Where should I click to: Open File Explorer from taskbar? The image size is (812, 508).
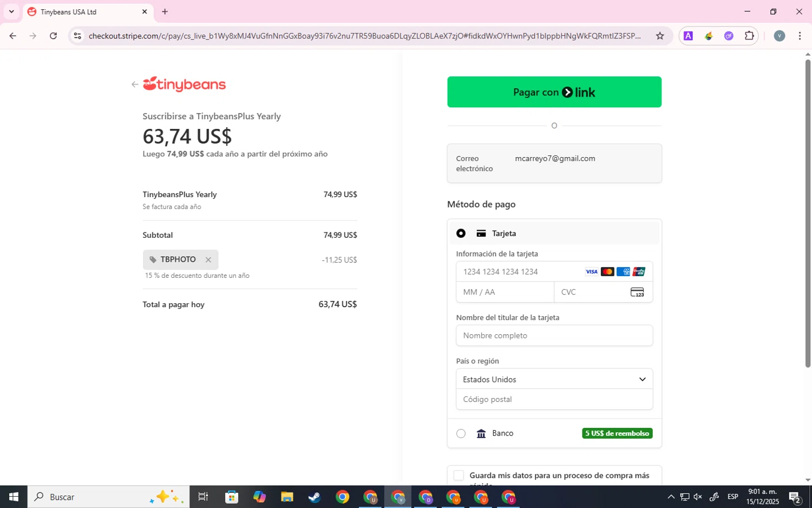(x=287, y=497)
